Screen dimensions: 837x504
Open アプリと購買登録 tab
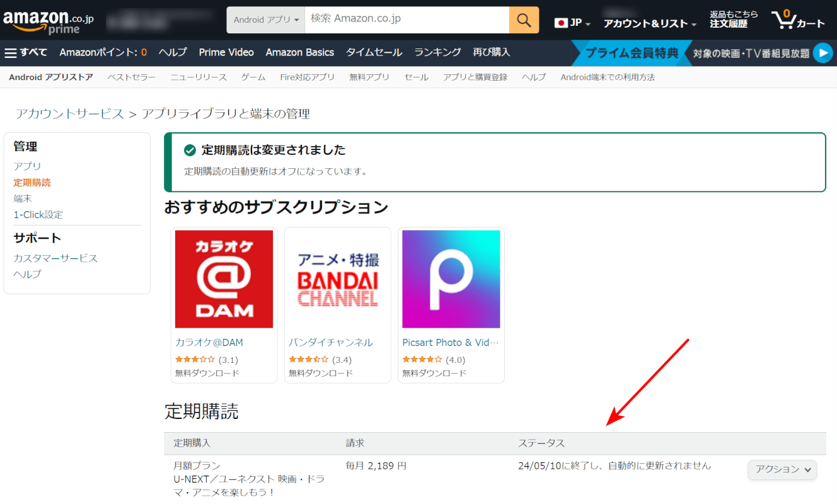pyautogui.click(x=475, y=77)
